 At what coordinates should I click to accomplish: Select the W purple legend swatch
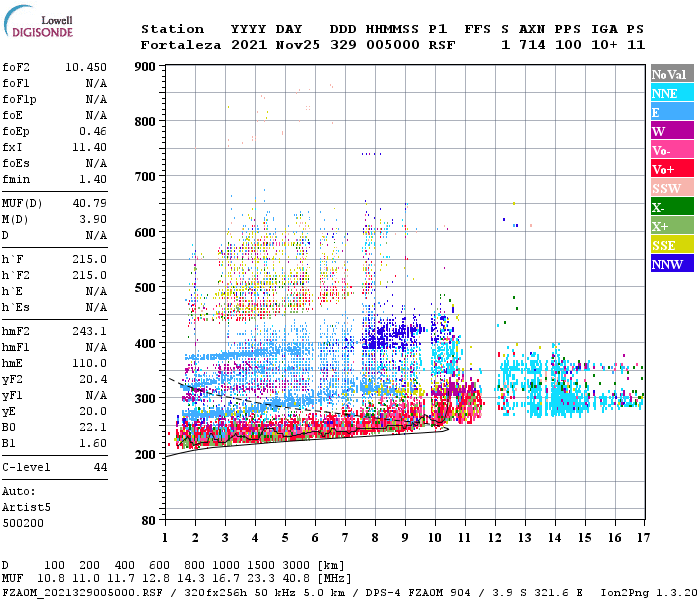(672, 131)
